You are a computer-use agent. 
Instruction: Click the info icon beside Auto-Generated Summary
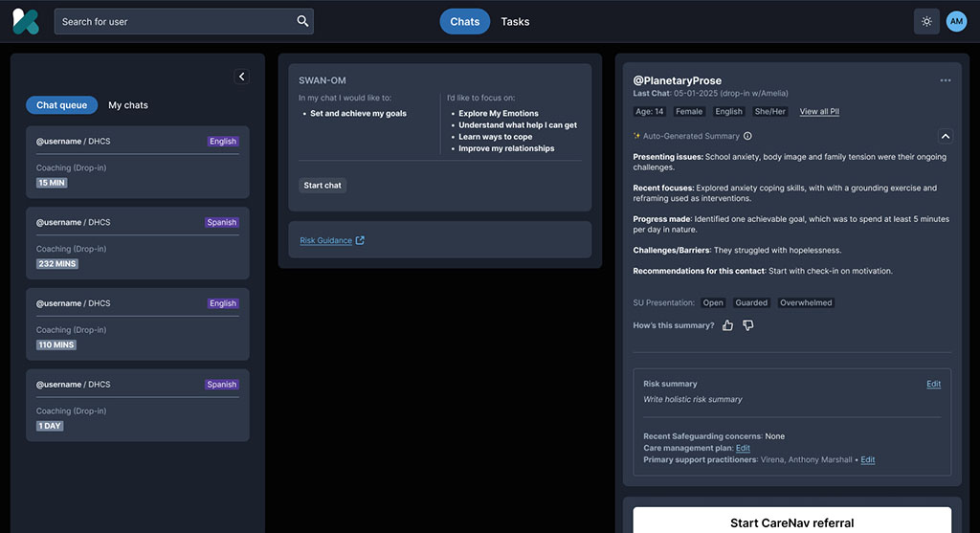(x=747, y=136)
